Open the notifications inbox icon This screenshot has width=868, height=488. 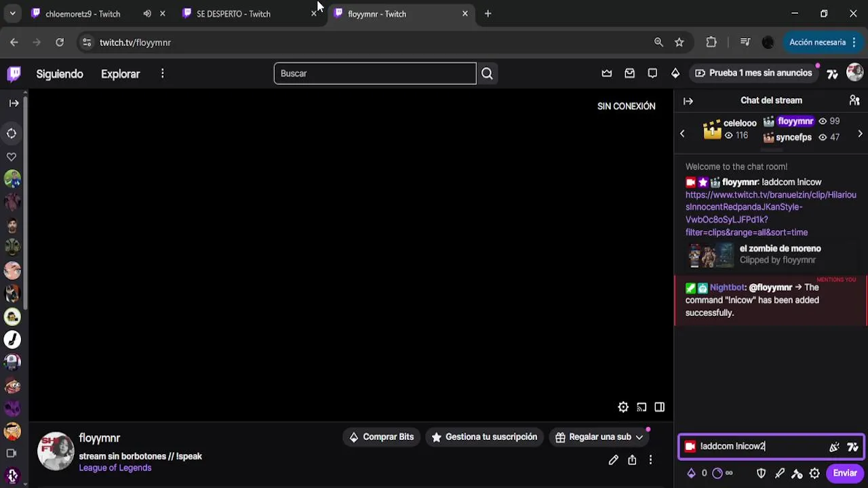[629, 73]
